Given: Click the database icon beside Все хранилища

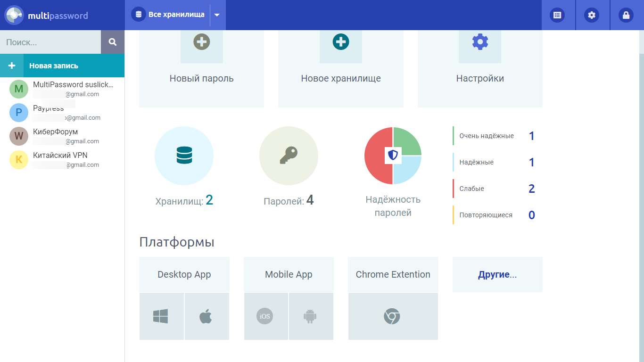Looking at the screenshot, I should (x=139, y=15).
